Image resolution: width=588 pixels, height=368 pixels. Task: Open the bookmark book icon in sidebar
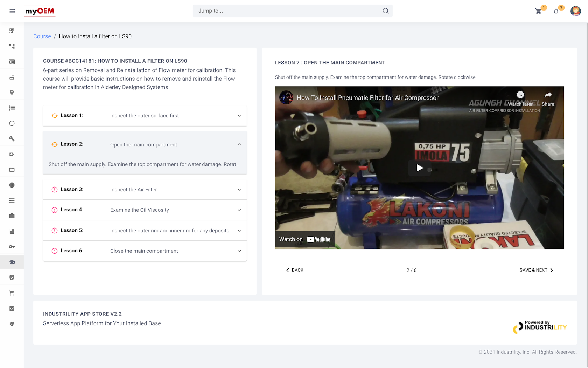click(x=12, y=231)
